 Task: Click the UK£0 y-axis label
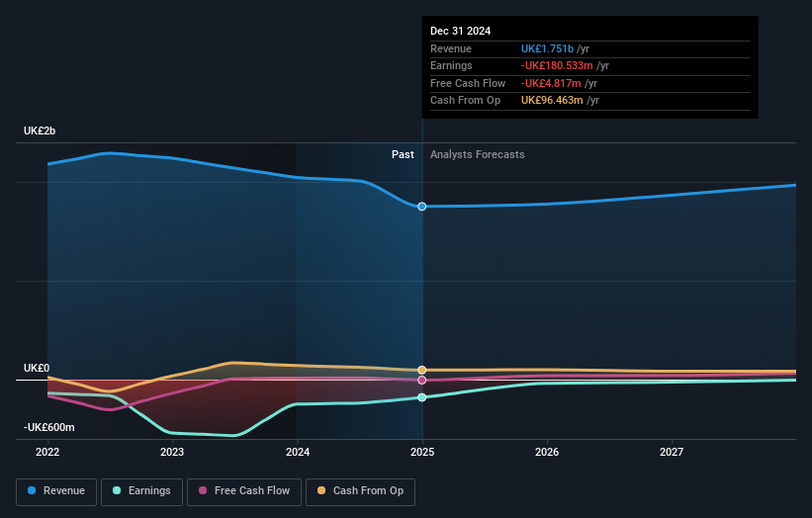37,368
